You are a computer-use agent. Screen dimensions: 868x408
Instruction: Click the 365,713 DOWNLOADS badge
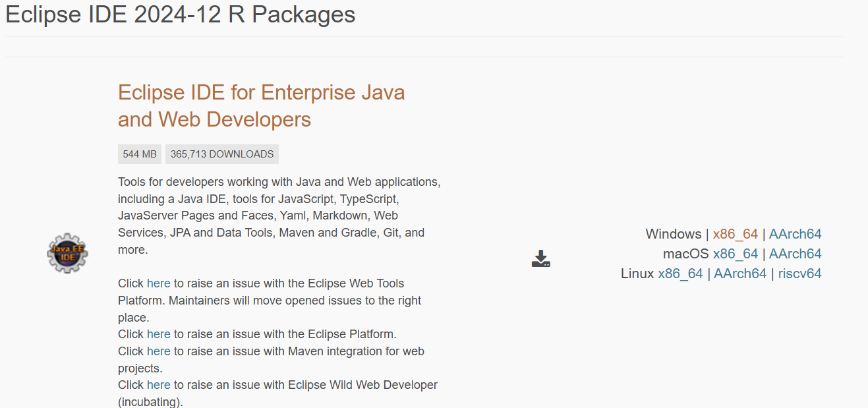click(222, 154)
